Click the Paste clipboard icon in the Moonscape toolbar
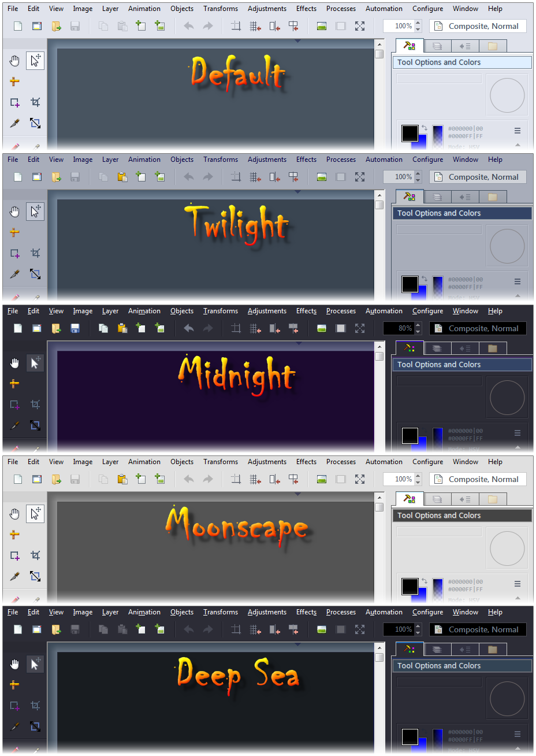The width and height of the screenshot is (536, 756). [122, 479]
